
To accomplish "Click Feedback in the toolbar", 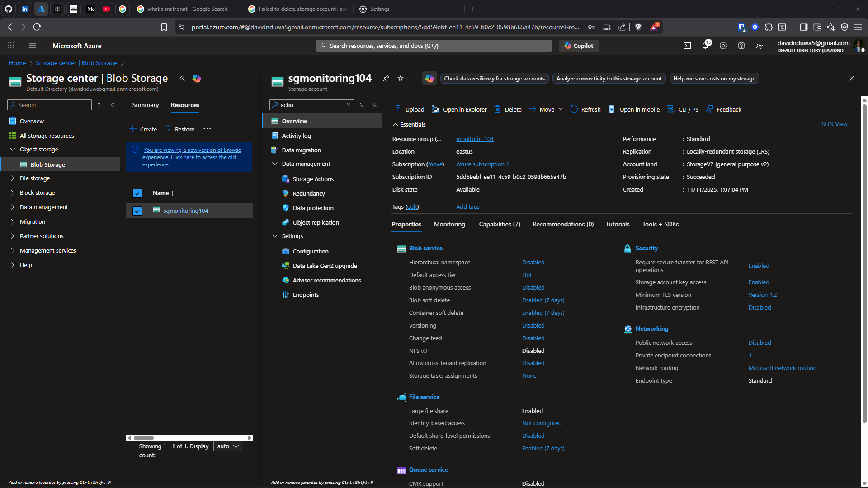I will (724, 109).
